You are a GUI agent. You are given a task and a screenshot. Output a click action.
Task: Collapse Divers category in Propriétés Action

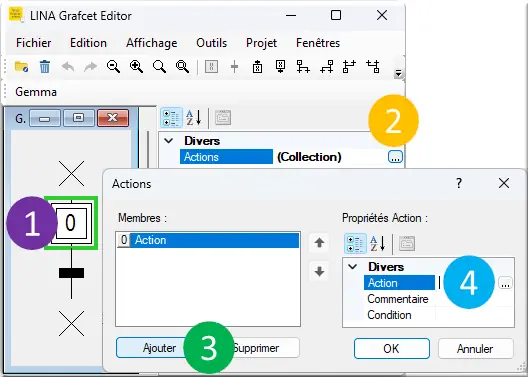353,267
